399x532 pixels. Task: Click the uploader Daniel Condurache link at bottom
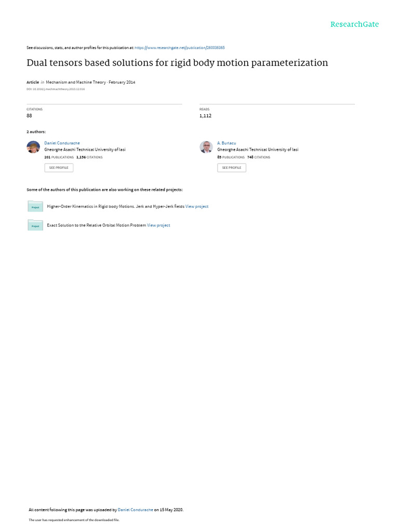click(135, 510)
